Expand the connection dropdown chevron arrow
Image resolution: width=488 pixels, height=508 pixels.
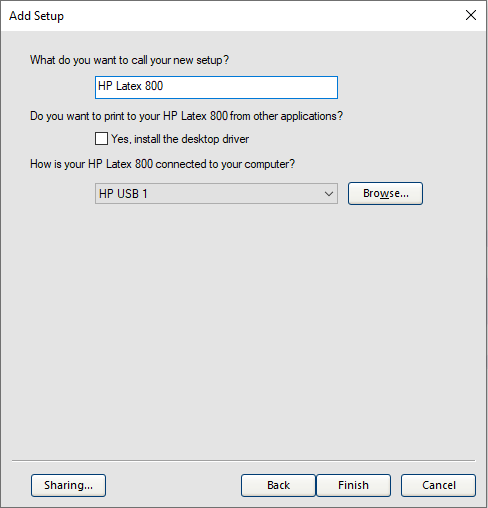click(x=329, y=194)
